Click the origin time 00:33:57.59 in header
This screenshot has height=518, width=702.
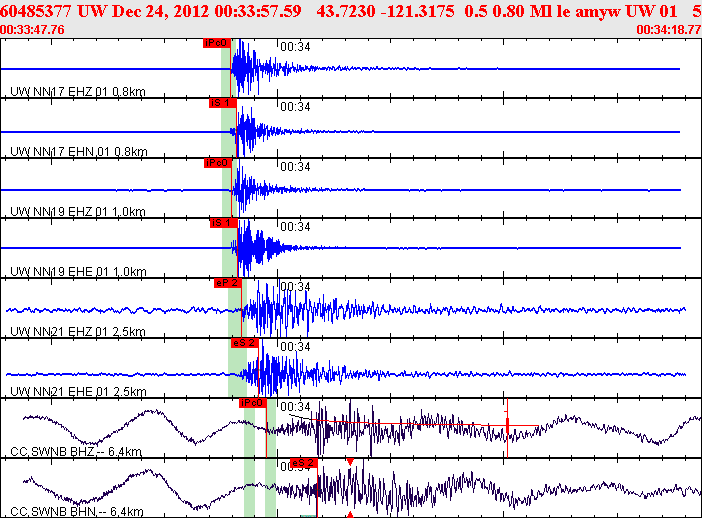258,11
